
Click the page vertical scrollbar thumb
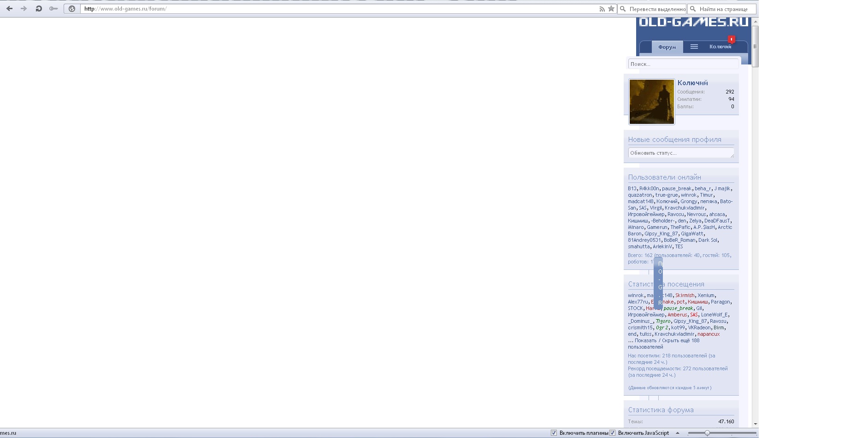(x=755, y=47)
